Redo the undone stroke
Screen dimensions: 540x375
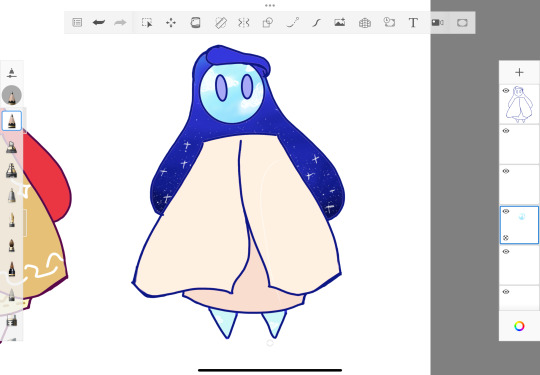[120, 23]
